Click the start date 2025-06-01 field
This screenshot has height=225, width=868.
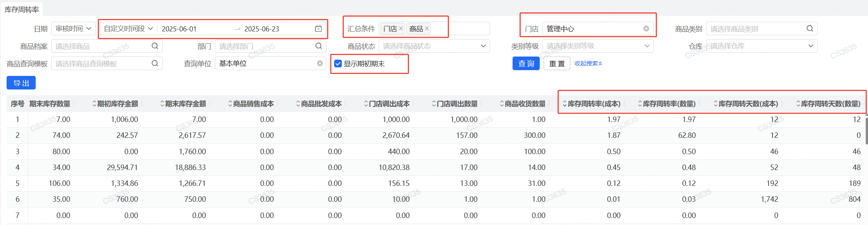click(179, 29)
